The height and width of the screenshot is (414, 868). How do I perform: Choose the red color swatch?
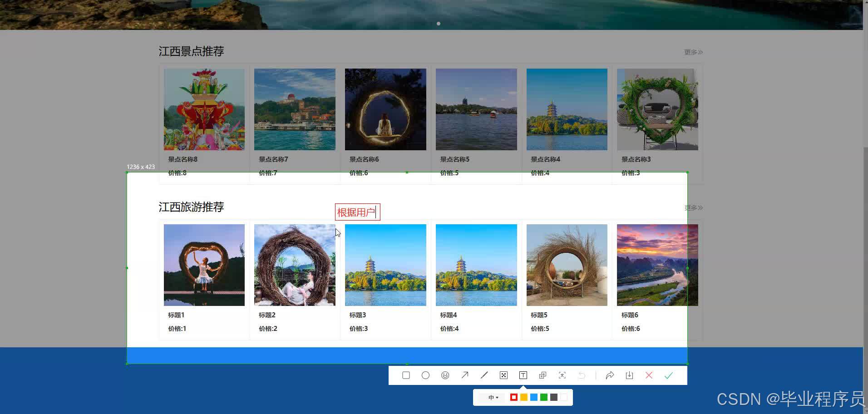513,398
